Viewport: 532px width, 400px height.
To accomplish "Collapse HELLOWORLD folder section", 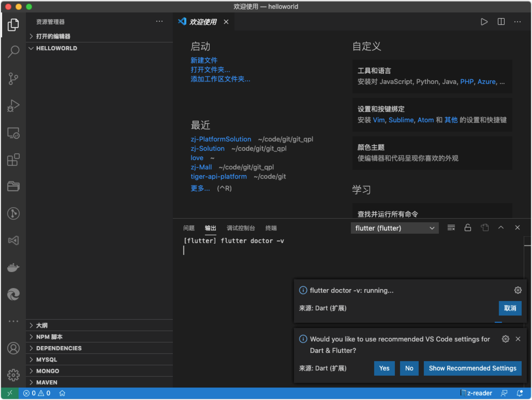I will tap(99, 48).
